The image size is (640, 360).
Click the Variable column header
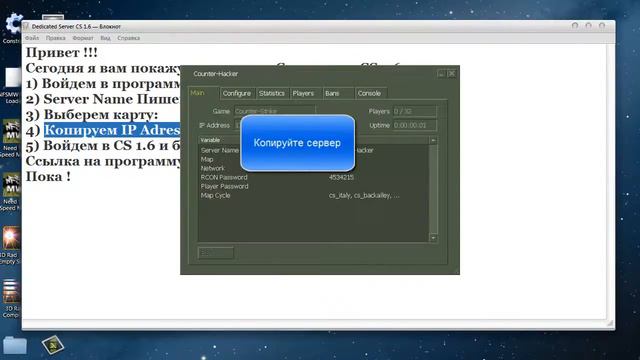(210, 140)
